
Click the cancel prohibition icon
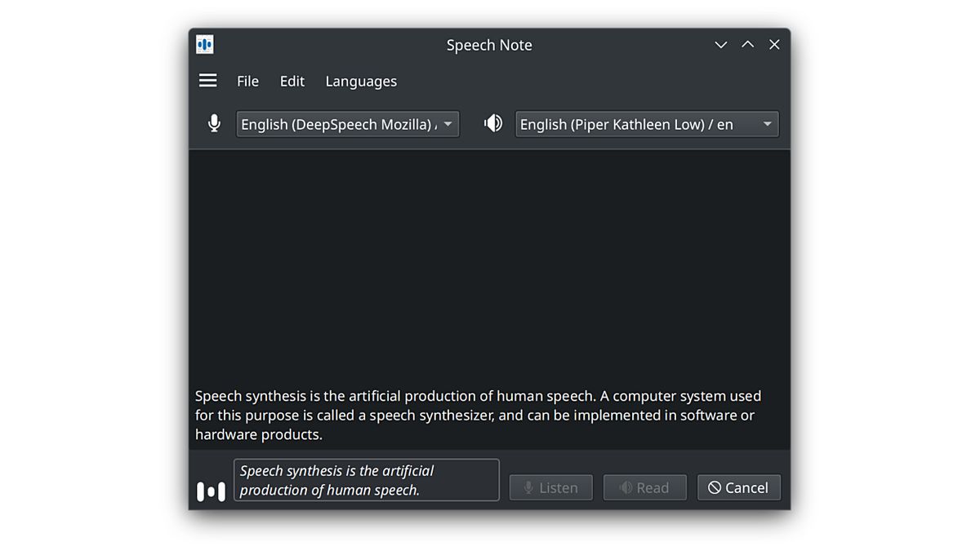coord(716,487)
